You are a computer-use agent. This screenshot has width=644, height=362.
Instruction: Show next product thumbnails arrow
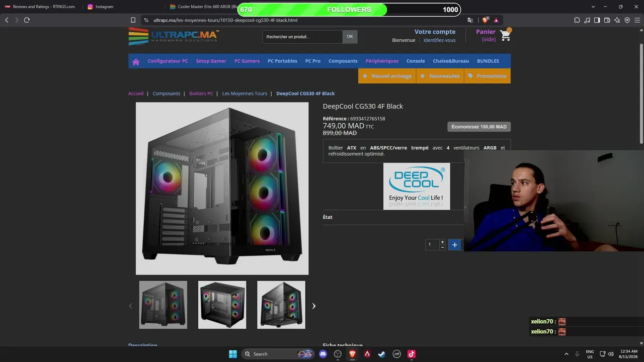tap(313, 306)
